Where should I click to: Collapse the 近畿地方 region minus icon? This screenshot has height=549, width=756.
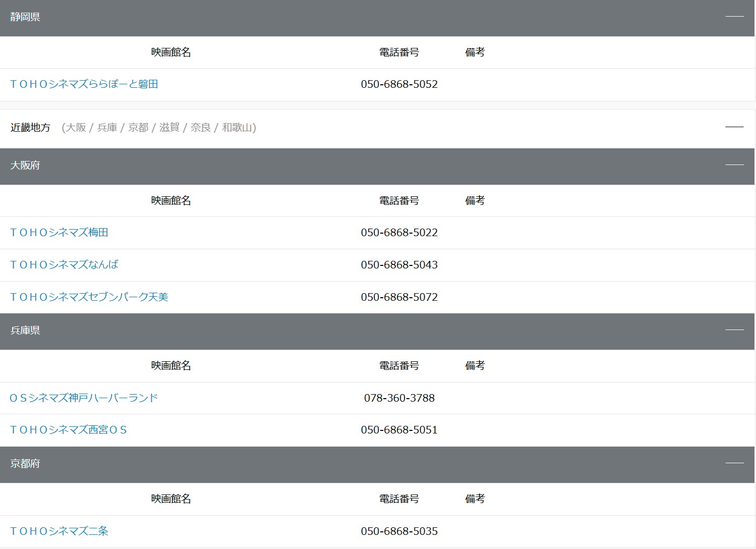[734, 127]
